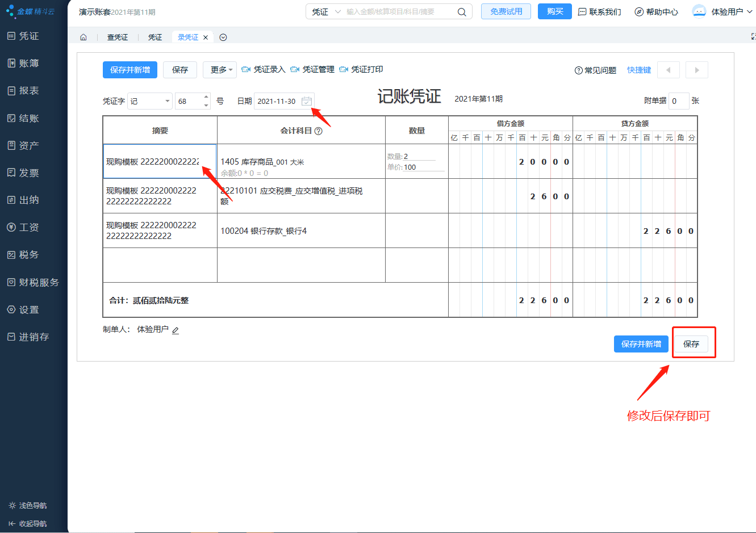Screen dimensions: 756x533
Task: Click the 免费试用 button
Action: [x=506, y=11]
